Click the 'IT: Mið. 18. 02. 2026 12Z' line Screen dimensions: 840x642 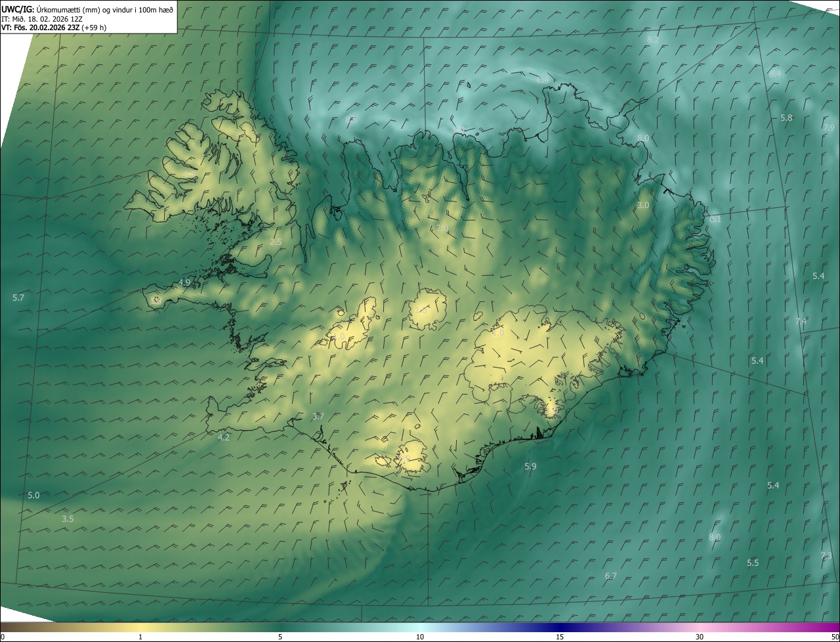point(42,19)
